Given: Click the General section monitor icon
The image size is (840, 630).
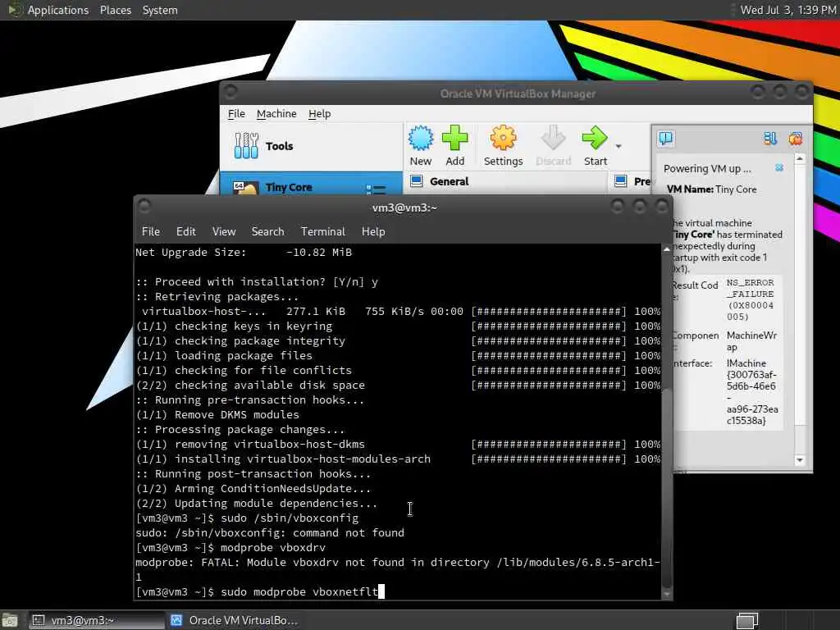Looking at the screenshot, I should click(x=416, y=181).
